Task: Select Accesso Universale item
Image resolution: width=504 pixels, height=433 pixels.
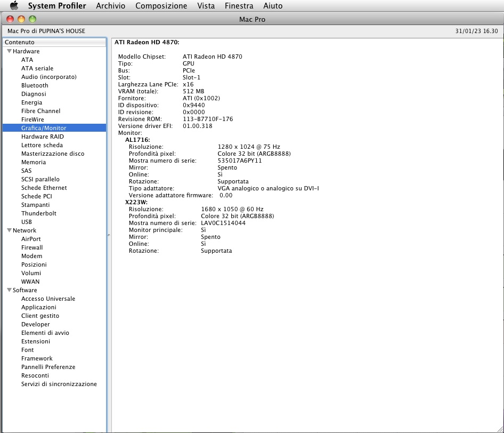Action: pos(48,299)
